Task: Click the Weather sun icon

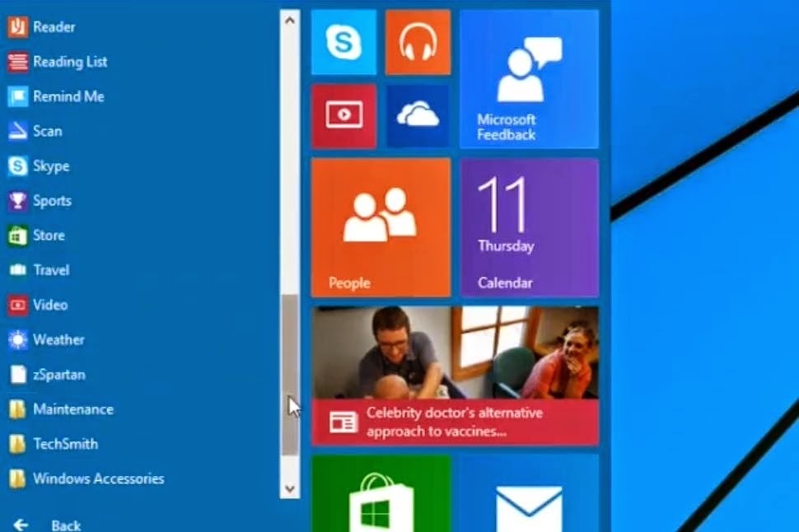Action: pos(17,339)
